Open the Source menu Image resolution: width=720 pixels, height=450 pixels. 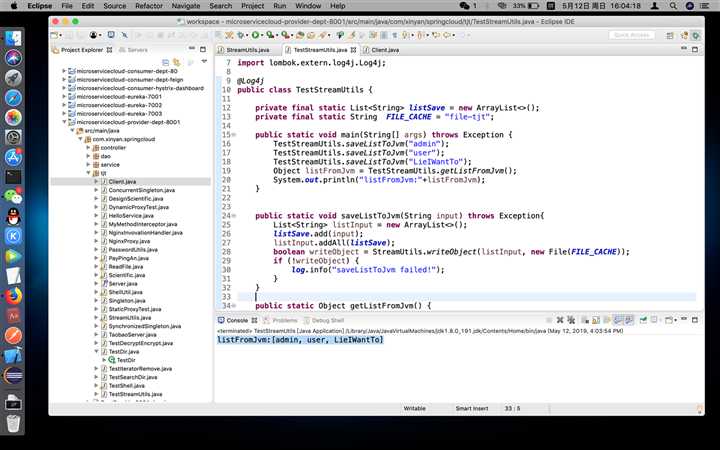[114, 6]
